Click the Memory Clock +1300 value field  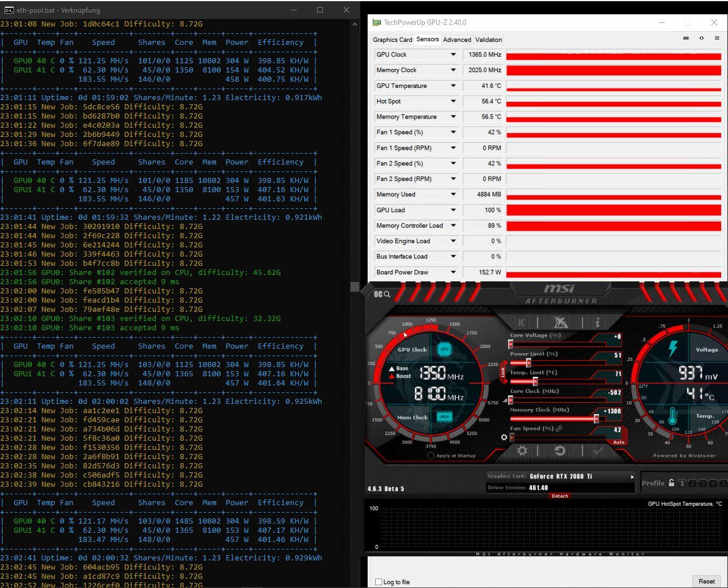click(613, 411)
